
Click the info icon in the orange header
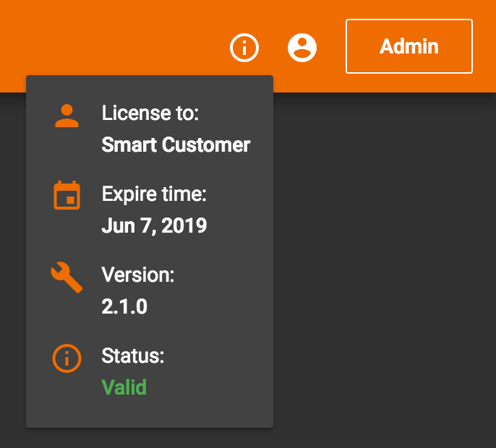[x=244, y=48]
